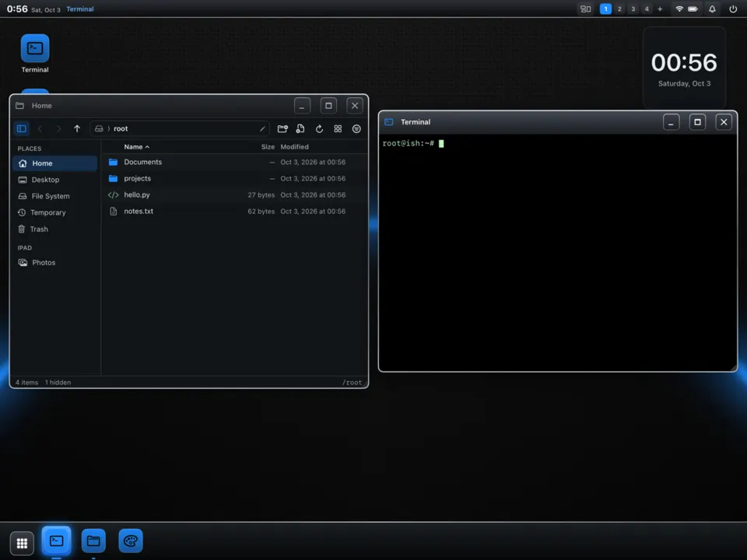Select the hello.py file

[234, 194]
